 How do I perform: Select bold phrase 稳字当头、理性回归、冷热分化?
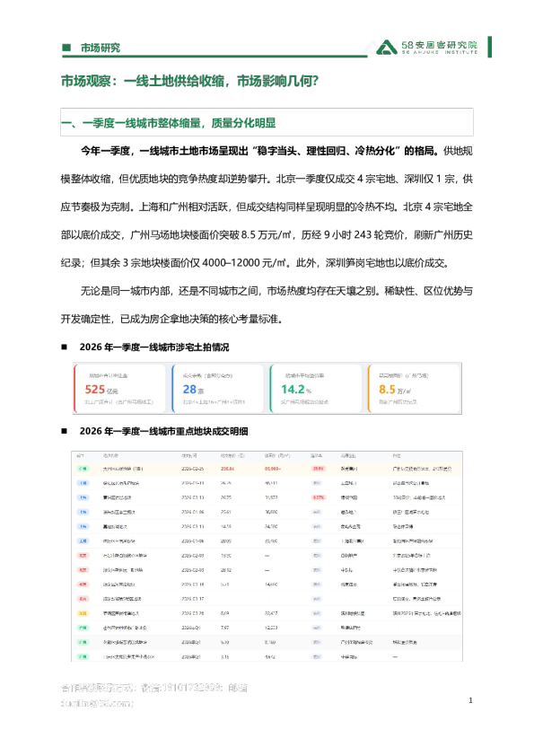tap(327, 151)
